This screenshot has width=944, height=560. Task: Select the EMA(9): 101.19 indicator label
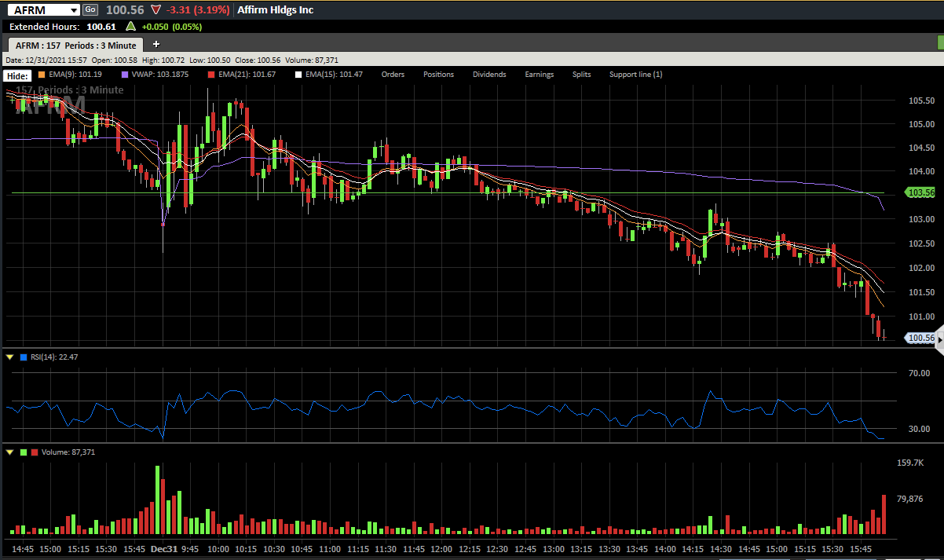pyautogui.click(x=74, y=75)
